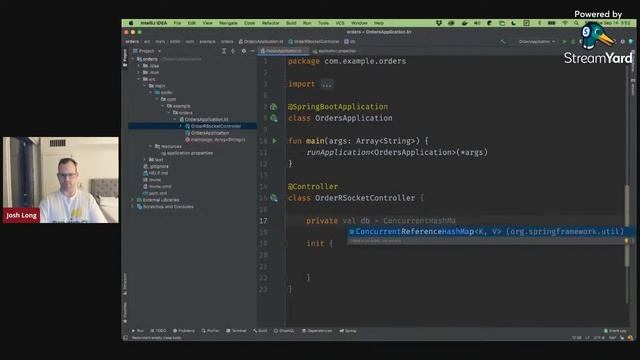Place cursor on line 17 after ConcurrentHashMa
This screenshot has width=640, height=360.
[456, 221]
